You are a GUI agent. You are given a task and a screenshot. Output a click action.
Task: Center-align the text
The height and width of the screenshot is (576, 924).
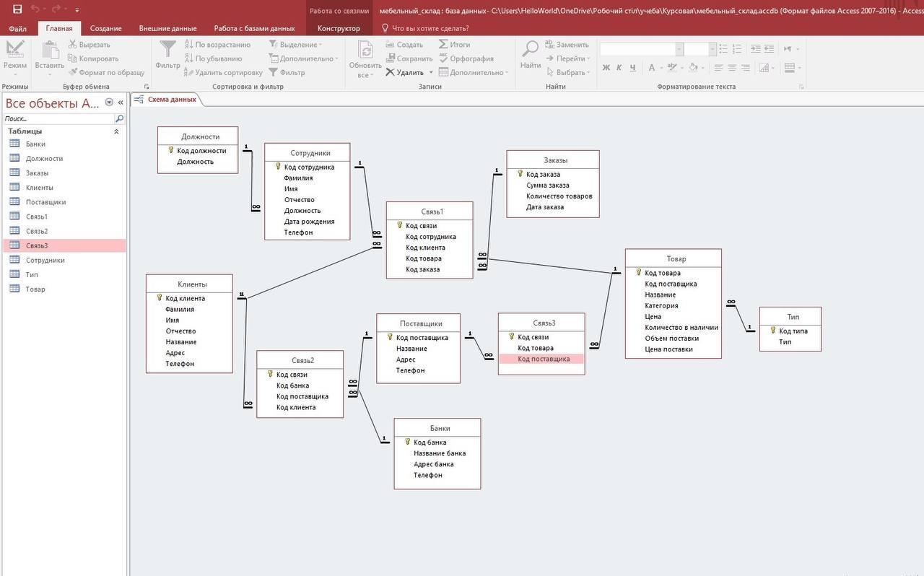732,68
